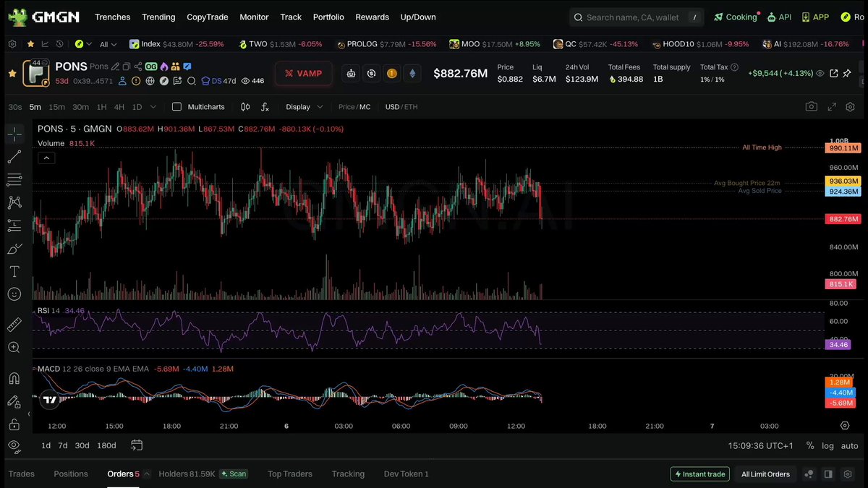Open chart settings gear in chart toolbar
The height and width of the screenshot is (488, 868).
click(850, 107)
